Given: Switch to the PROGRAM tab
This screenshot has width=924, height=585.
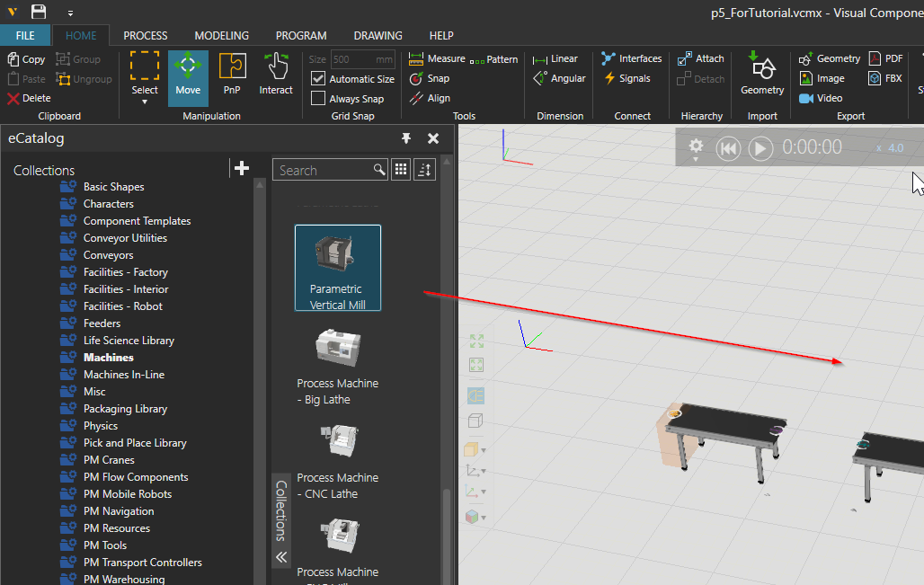Looking at the screenshot, I should tap(301, 35).
